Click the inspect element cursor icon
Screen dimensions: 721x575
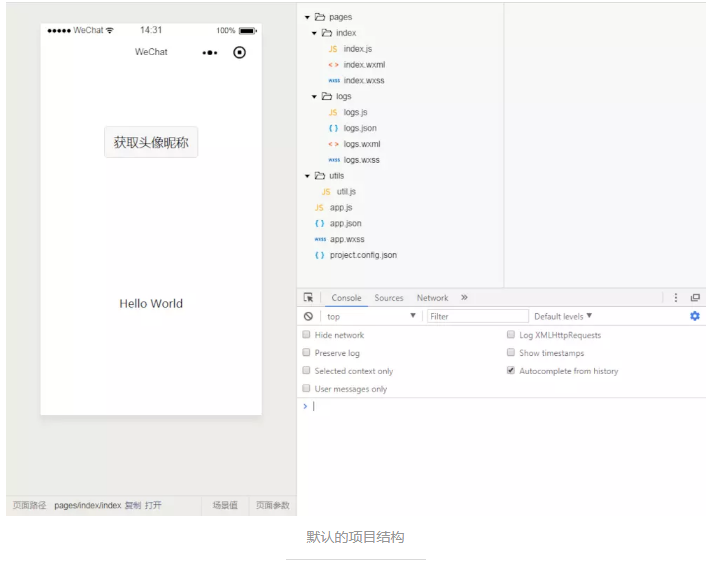pyautogui.click(x=309, y=298)
